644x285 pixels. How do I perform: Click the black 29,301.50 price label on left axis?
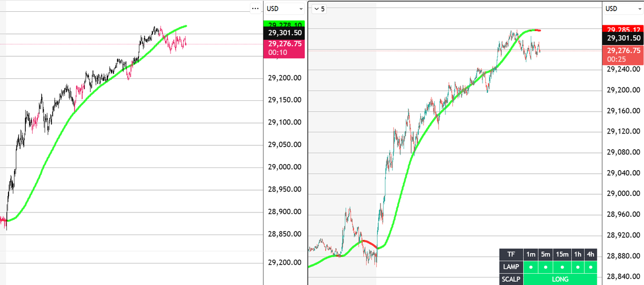[284, 33]
